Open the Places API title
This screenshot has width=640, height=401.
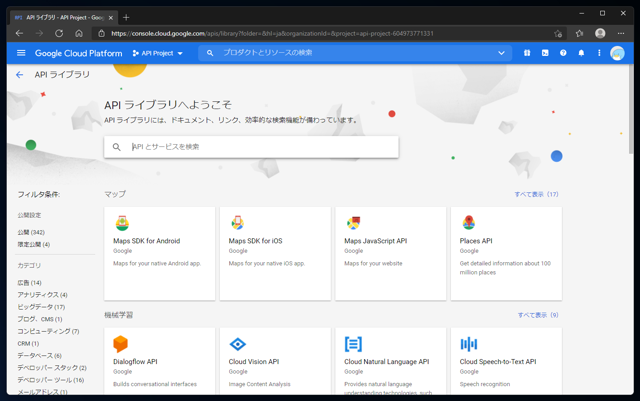[x=476, y=241]
